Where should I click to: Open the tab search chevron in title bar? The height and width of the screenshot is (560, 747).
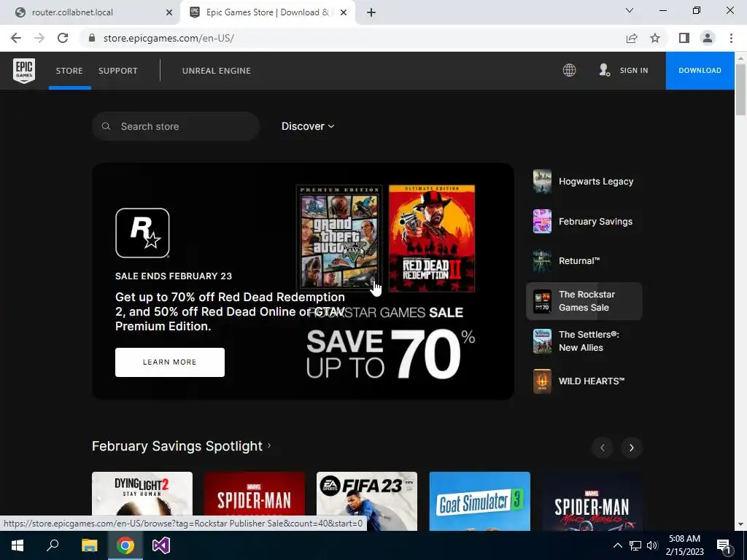click(x=630, y=10)
